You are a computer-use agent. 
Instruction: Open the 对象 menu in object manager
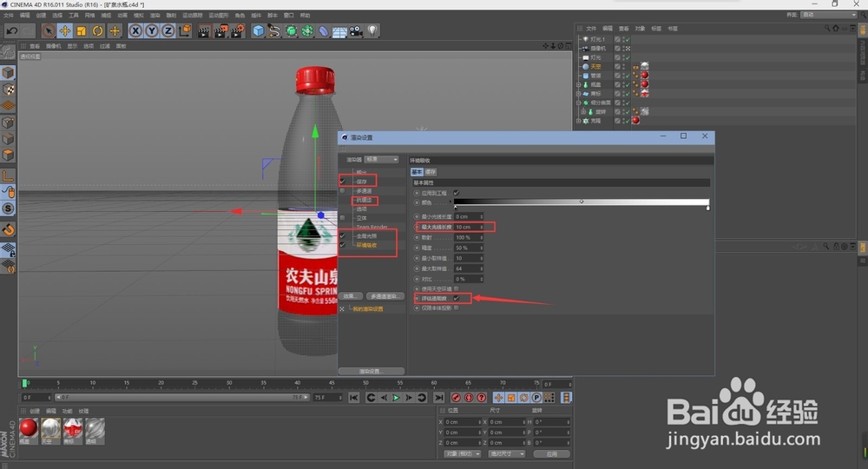[x=640, y=29]
